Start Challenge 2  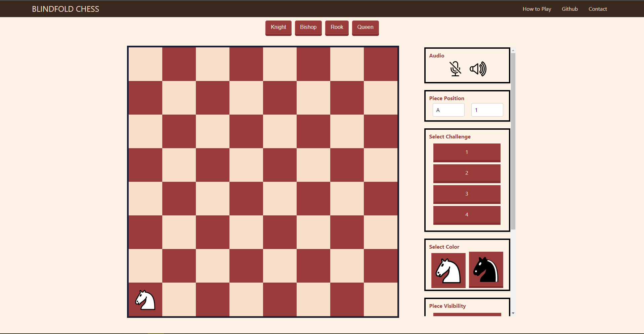coord(467,173)
